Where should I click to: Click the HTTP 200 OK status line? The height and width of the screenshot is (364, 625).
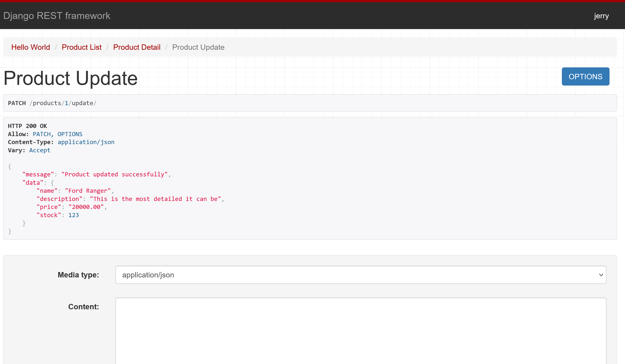point(27,126)
